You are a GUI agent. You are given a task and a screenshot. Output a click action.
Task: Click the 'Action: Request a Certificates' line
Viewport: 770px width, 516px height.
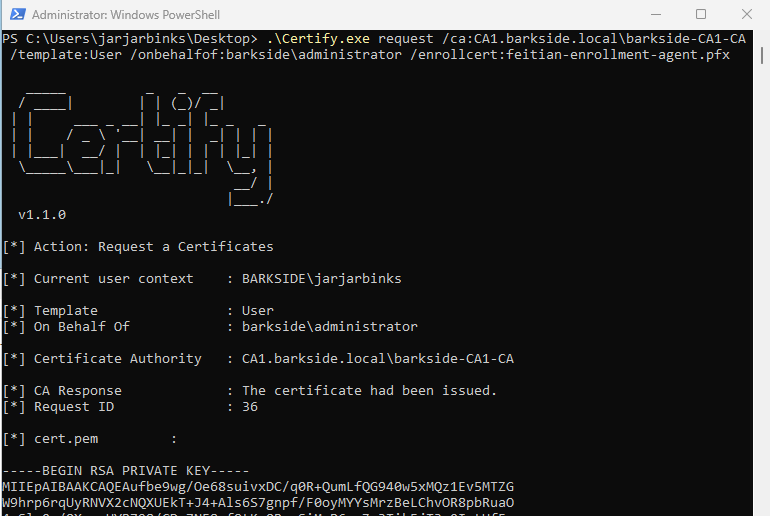(153, 247)
